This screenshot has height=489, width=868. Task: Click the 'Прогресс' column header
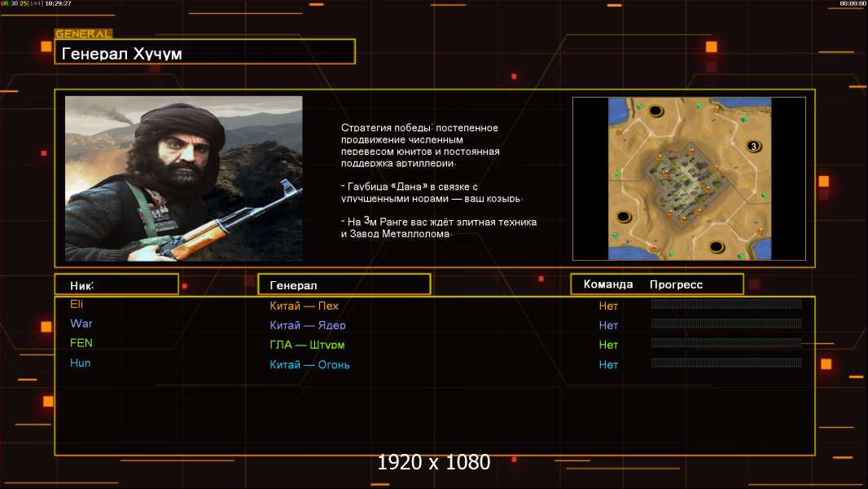(676, 284)
